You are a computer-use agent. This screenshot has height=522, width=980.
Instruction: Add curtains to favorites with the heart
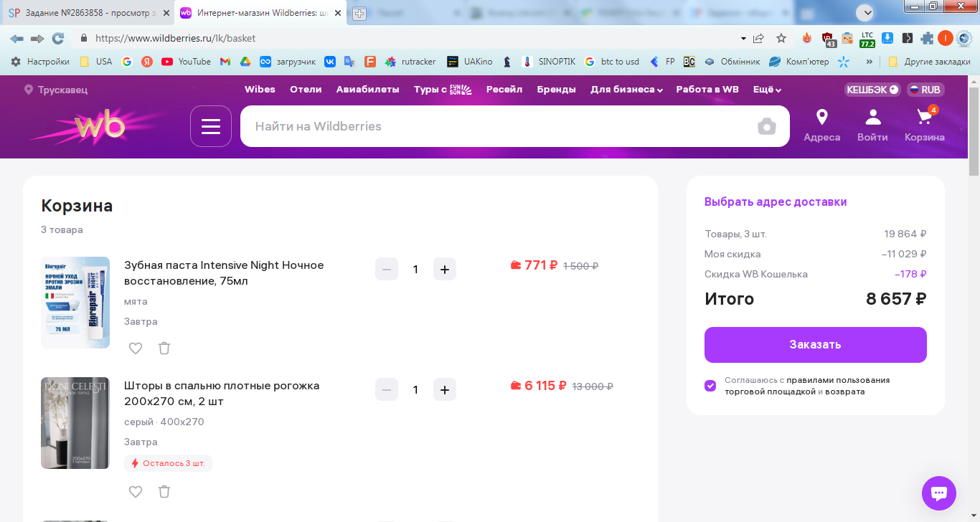click(x=136, y=492)
